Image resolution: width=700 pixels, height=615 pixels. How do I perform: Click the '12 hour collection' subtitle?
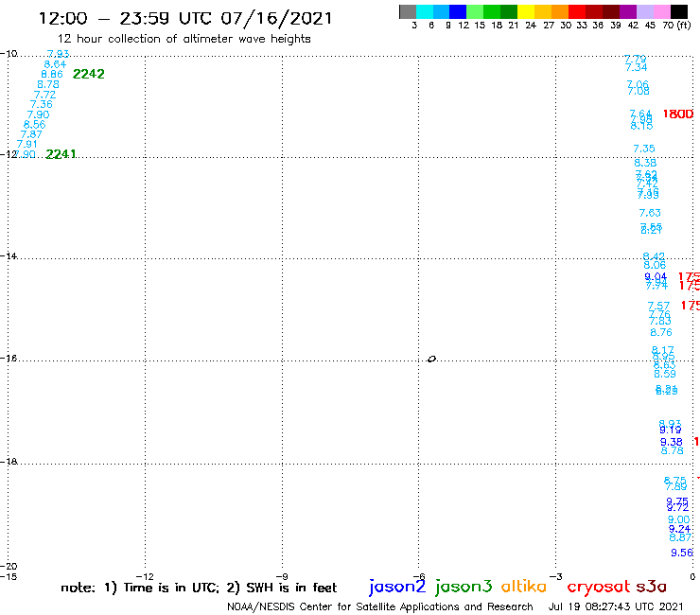coord(184,39)
